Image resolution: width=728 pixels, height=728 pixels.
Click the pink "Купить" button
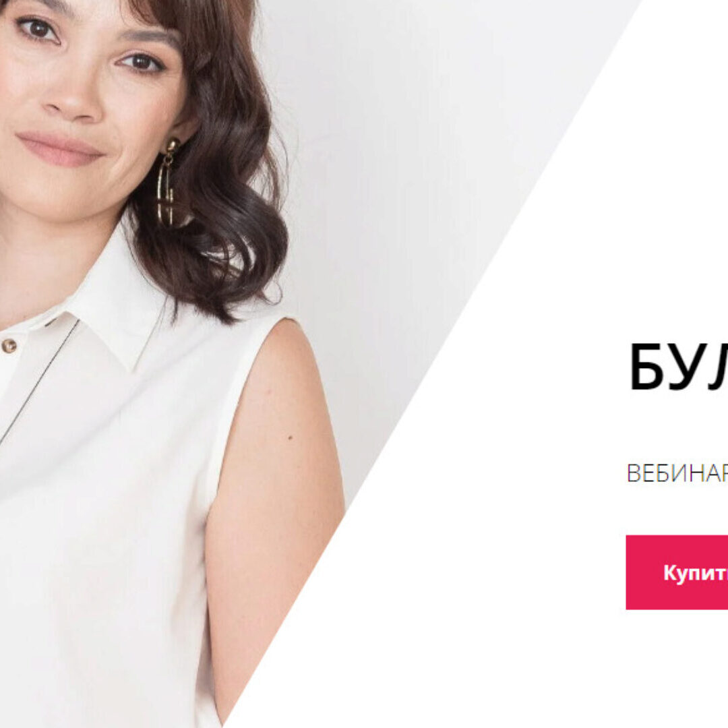pyautogui.click(x=677, y=572)
